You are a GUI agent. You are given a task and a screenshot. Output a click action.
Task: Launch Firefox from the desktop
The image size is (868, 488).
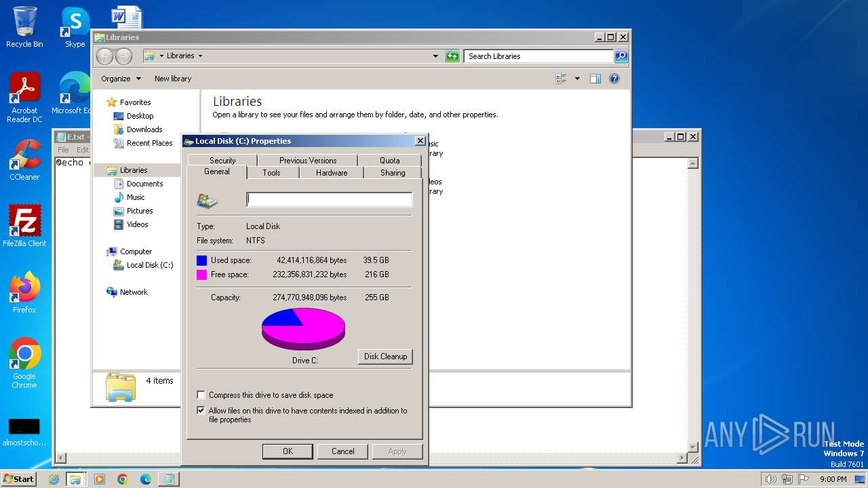[x=24, y=292]
